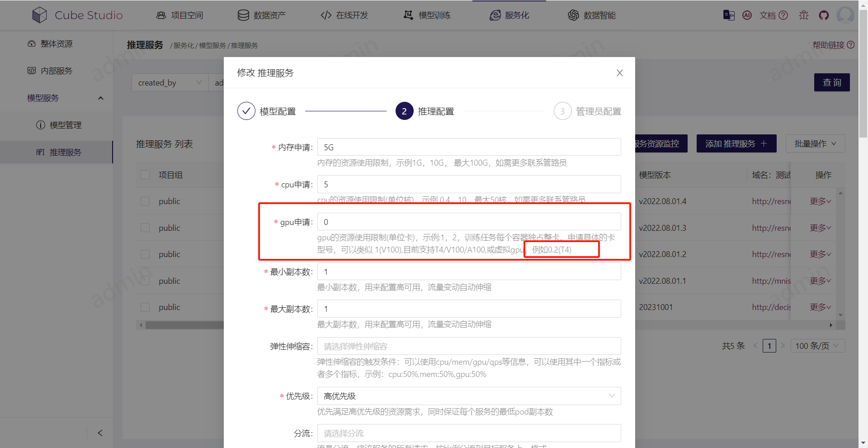Click the 查询 search button
Screen dimensions: 868x448
click(831, 82)
